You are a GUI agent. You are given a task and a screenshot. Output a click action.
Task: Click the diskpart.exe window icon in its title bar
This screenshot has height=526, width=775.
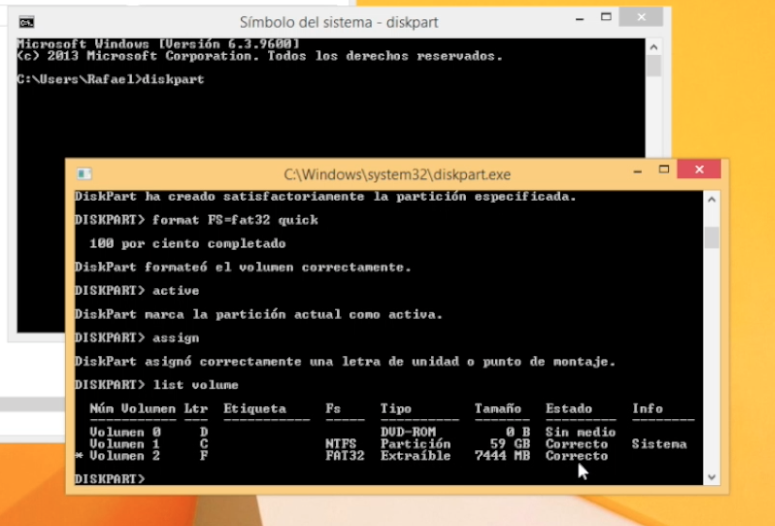[84, 173]
